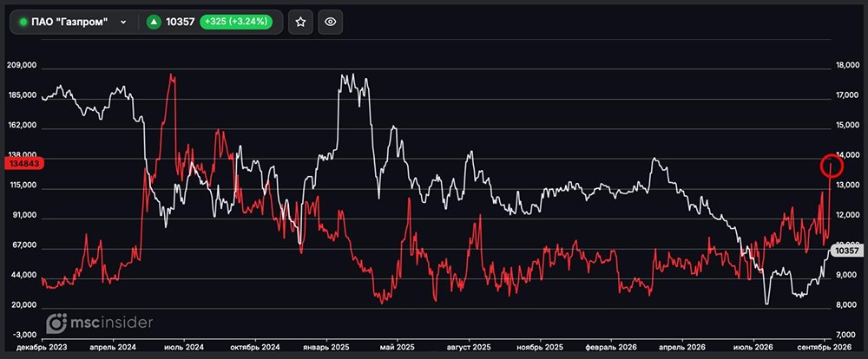Click the white 10357 right-axis value label

pyautogui.click(x=845, y=251)
